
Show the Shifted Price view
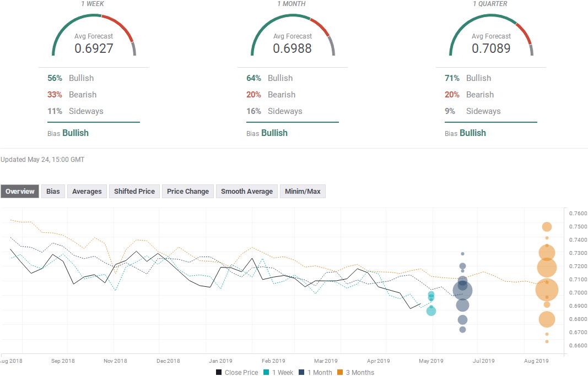(x=134, y=192)
